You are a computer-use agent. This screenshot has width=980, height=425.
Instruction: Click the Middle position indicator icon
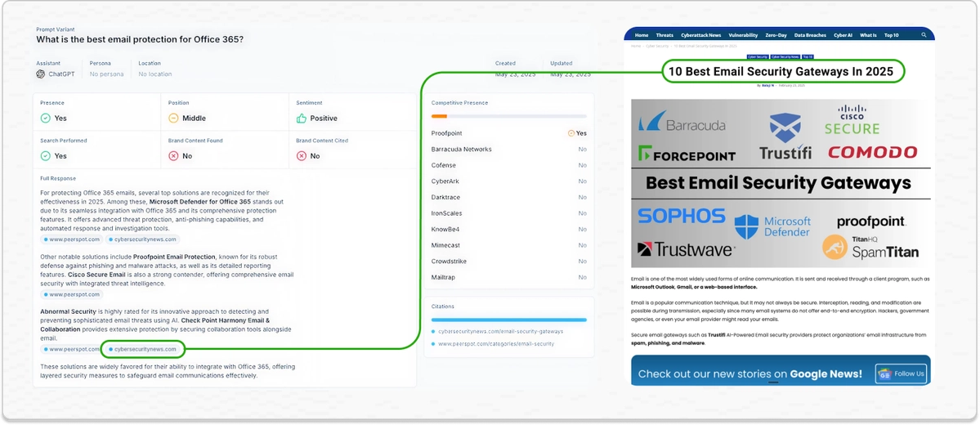point(173,119)
